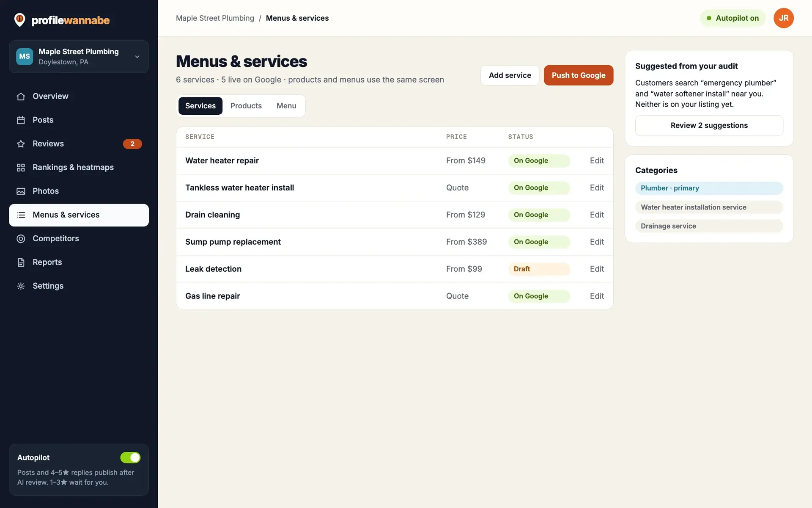Switch to the Services tab
Viewport: 812px width, 508px height.
200,106
